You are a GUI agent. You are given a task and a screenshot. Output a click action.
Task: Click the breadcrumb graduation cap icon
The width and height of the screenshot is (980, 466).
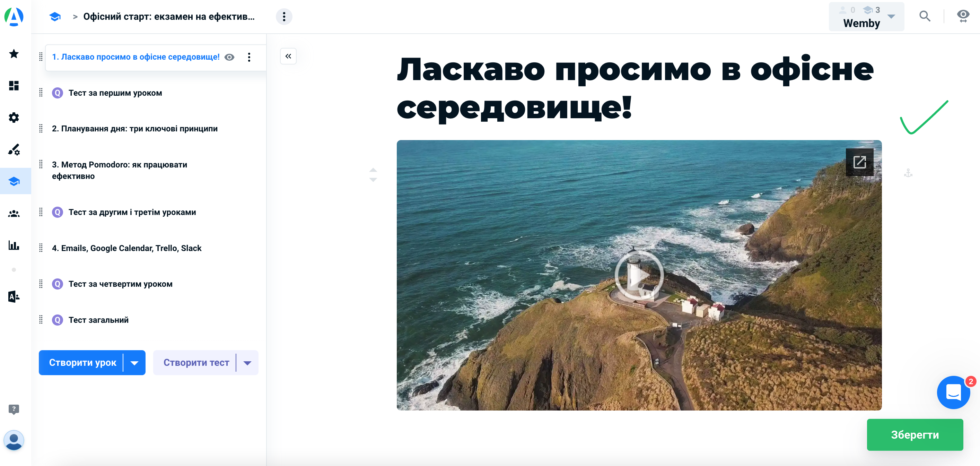pyautogui.click(x=55, y=17)
